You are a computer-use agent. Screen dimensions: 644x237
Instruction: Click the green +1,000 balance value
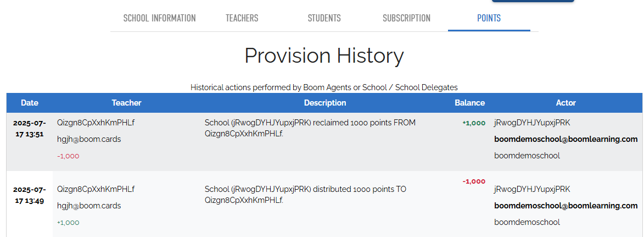coord(474,123)
